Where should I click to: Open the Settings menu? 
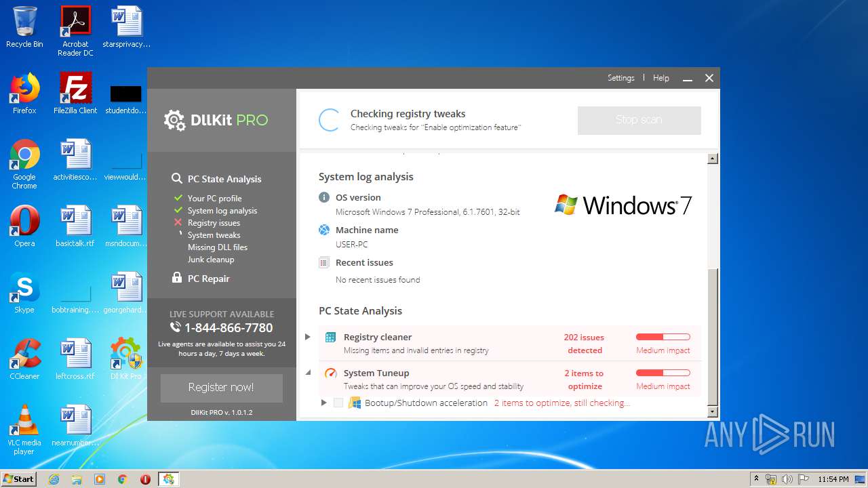click(620, 78)
